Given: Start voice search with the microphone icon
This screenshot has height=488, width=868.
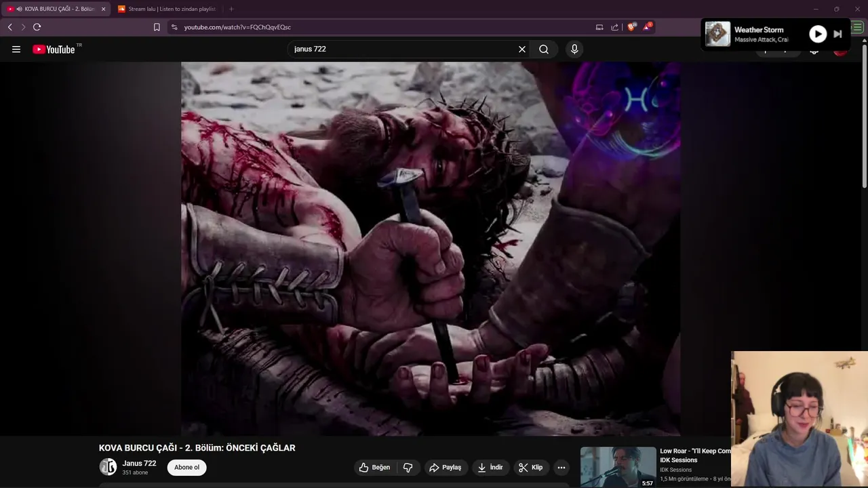Looking at the screenshot, I should tap(574, 49).
